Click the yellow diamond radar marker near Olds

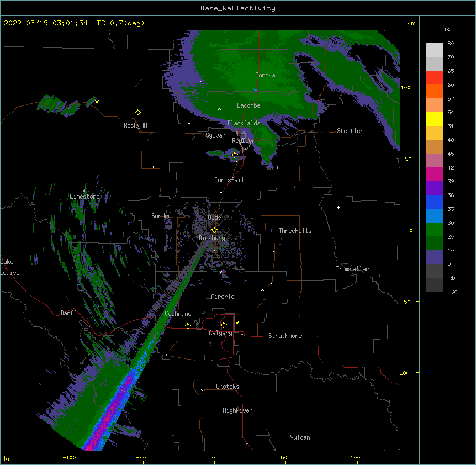tap(214, 230)
